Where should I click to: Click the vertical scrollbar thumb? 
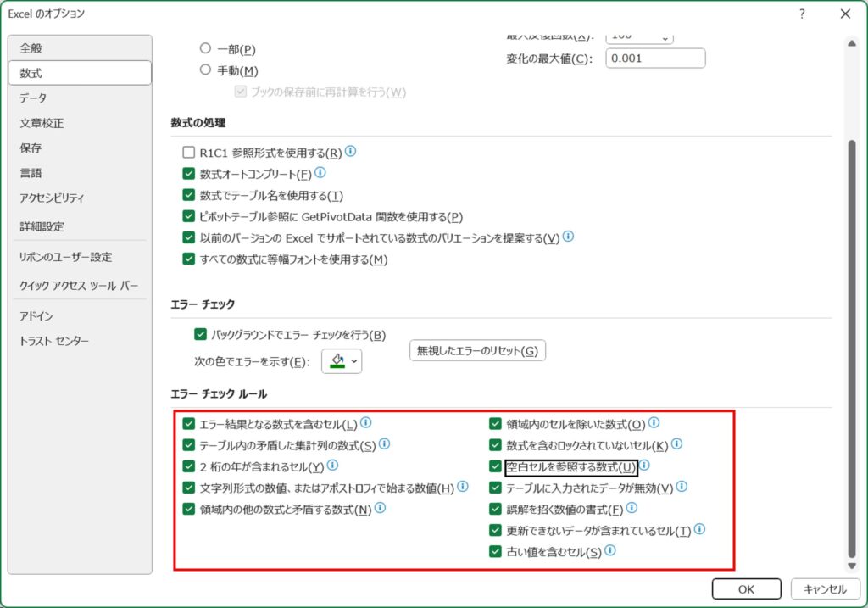[x=852, y=349]
